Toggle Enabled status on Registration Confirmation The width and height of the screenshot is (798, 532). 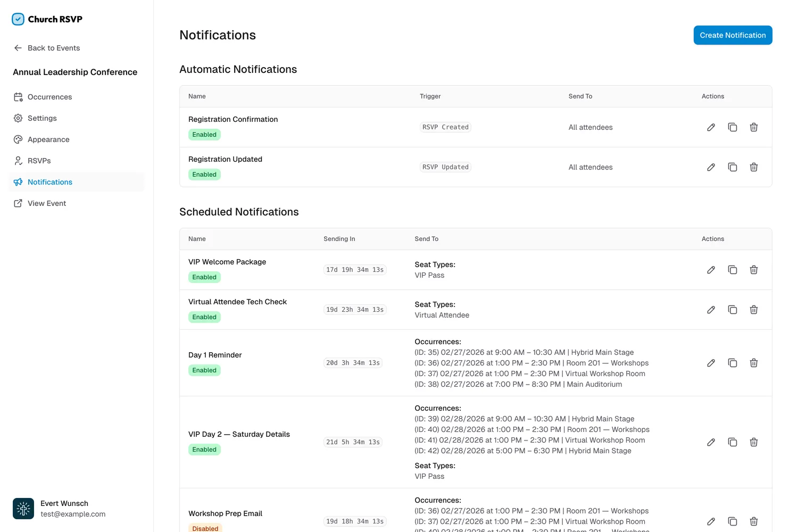[204, 134]
